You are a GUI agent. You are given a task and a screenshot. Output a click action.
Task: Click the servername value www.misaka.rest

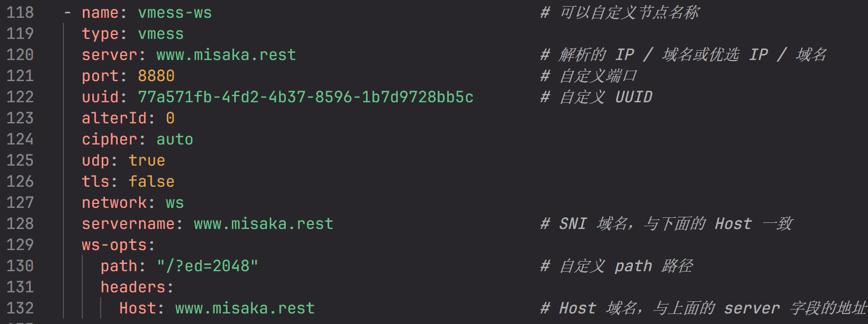point(263,224)
